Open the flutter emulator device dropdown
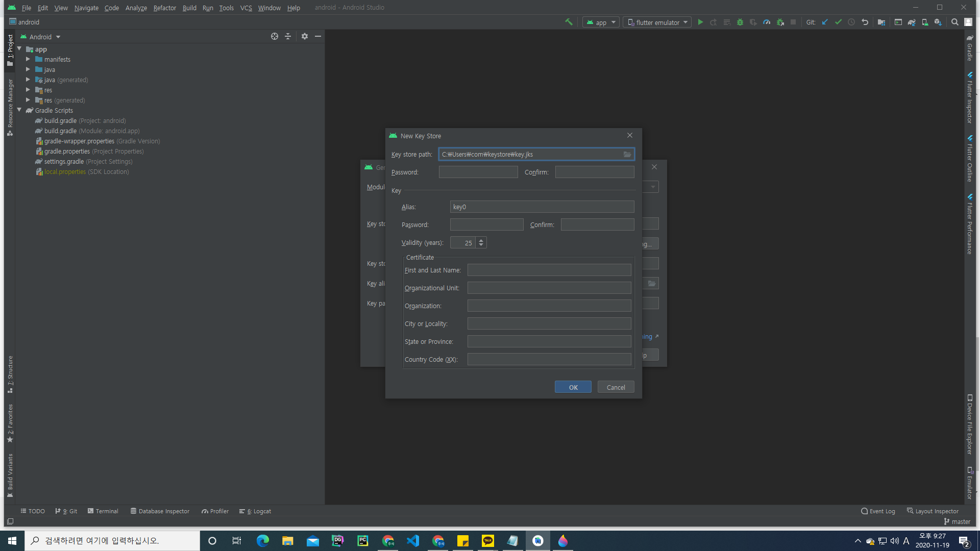This screenshot has width=980, height=551. (657, 22)
